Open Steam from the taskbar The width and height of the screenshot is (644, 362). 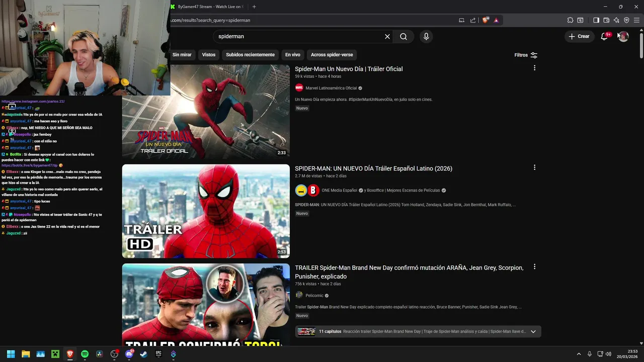point(143,354)
